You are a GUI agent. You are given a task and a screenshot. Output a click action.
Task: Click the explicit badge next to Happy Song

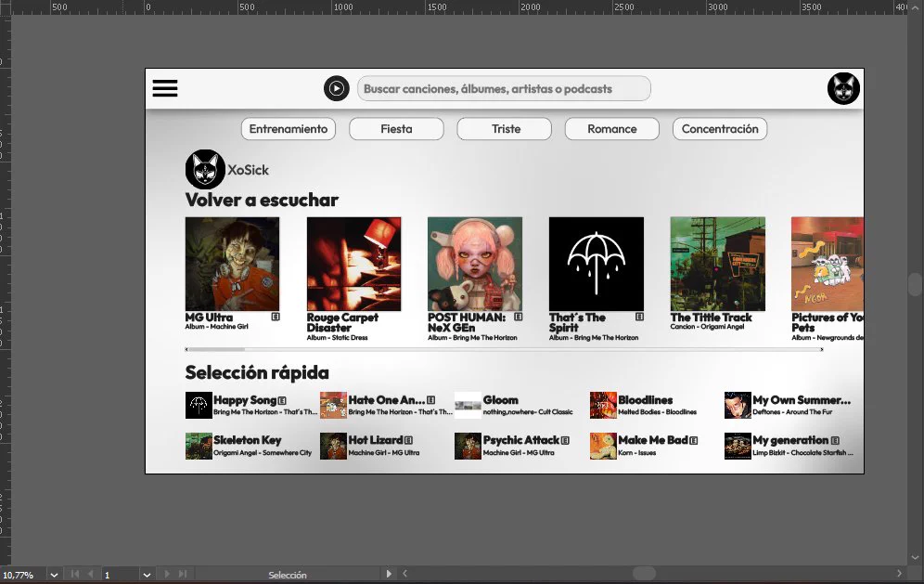click(x=282, y=400)
